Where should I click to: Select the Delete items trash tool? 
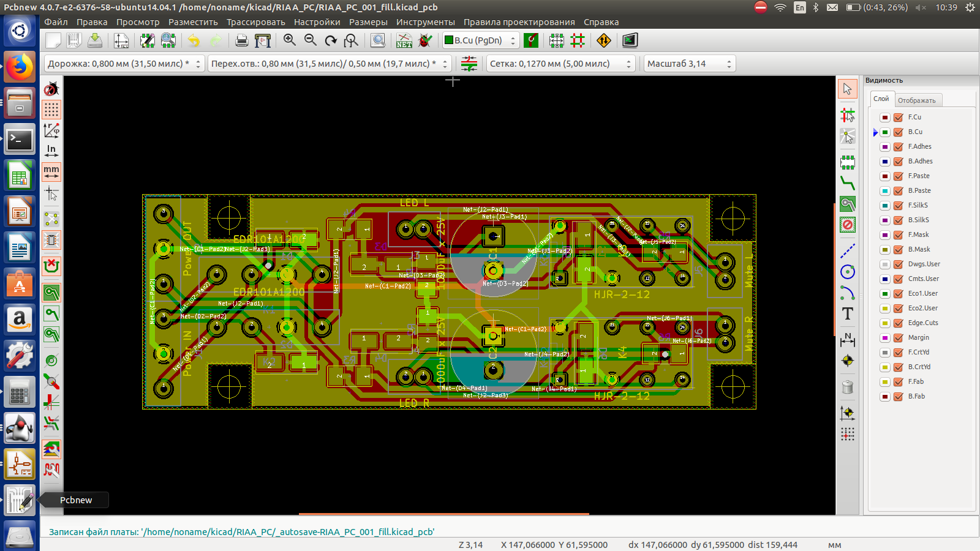tap(848, 387)
